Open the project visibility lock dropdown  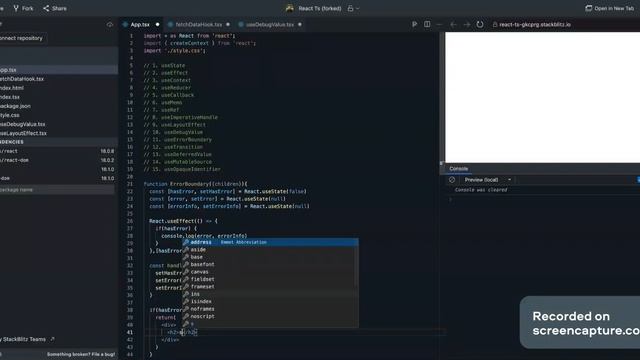353,8
